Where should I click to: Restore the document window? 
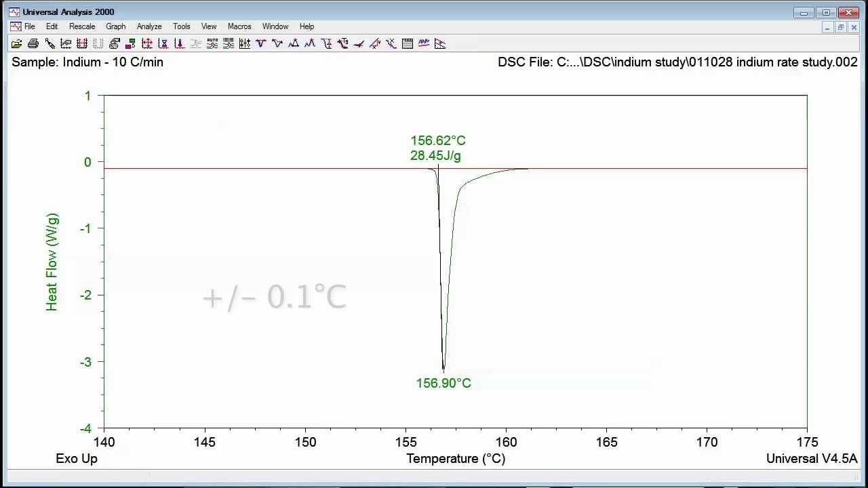[841, 26]
